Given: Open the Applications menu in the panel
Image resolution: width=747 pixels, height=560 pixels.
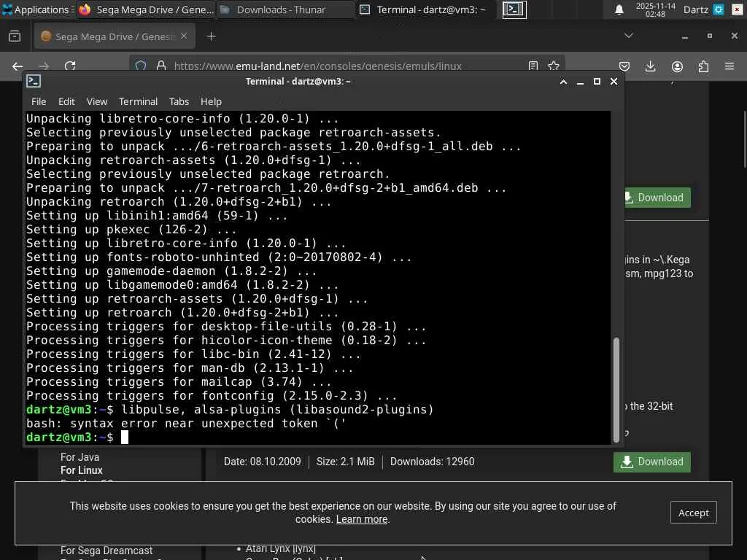Looking at the screenshot, I should click(x=36, y=9).
